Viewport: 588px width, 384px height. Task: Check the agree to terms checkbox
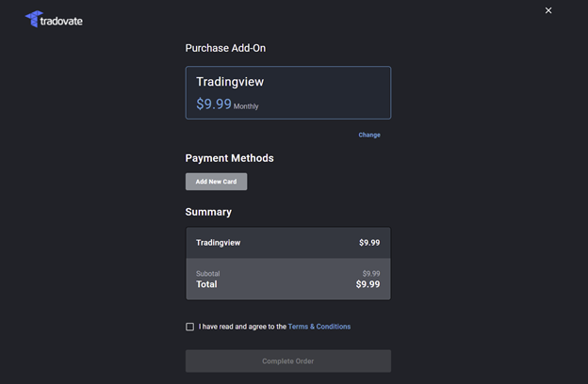point(189,327)
